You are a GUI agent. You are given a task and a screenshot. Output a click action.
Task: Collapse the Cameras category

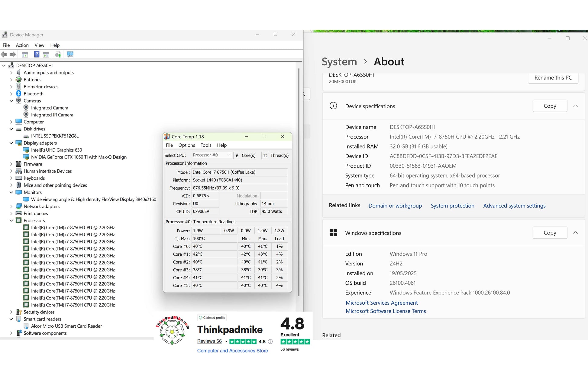[x=11, y=101]
